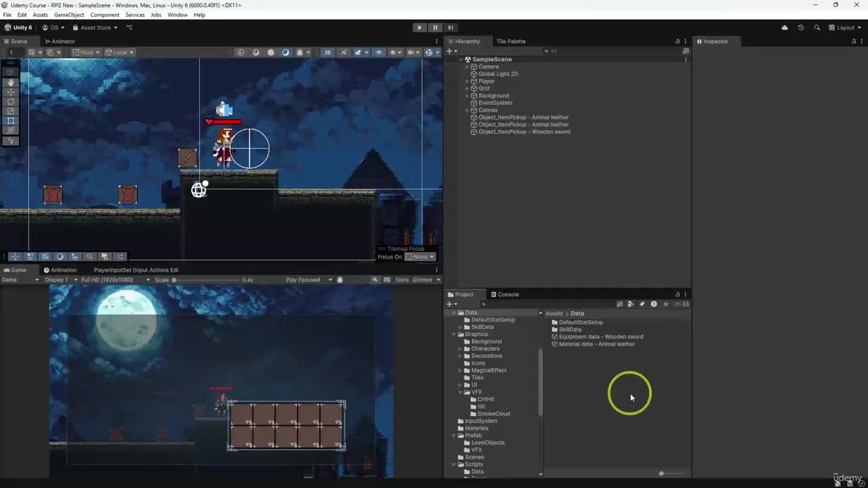Open the Unity cloud services icon
Image resolution: width=868 pixels, height=488 pixels.
(x=785, y=28)
